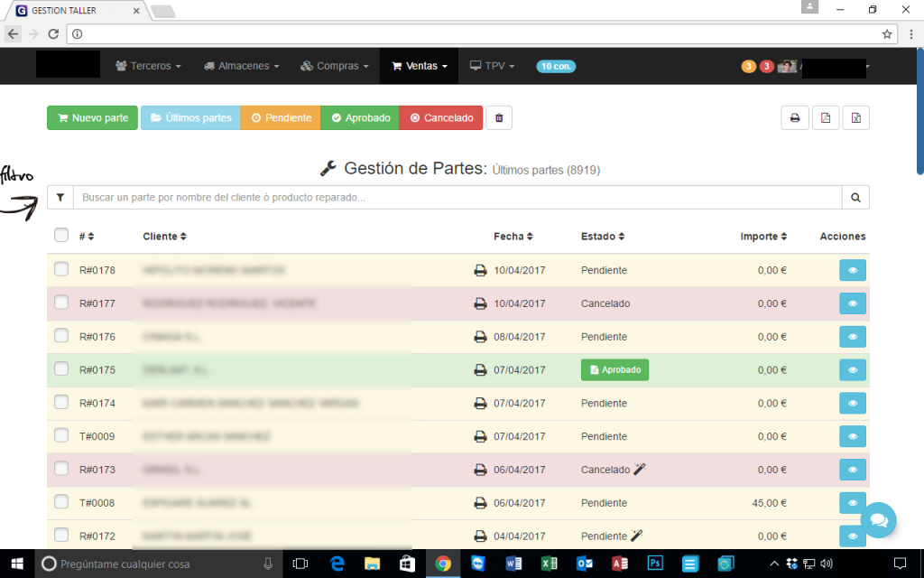Screen dimensions: 924x578
Task: Click the part search input field
Action: coord(457,198)
